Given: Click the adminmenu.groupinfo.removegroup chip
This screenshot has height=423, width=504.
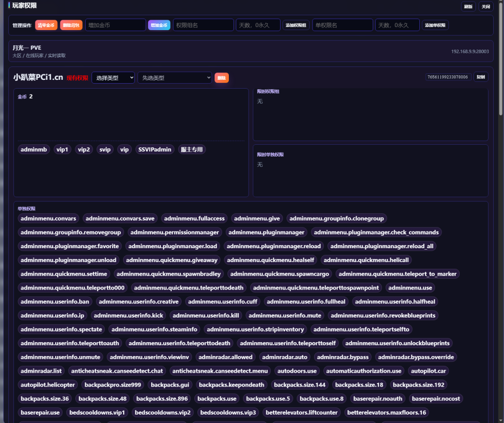Looking at the screenshot, I should coord(71,232).
